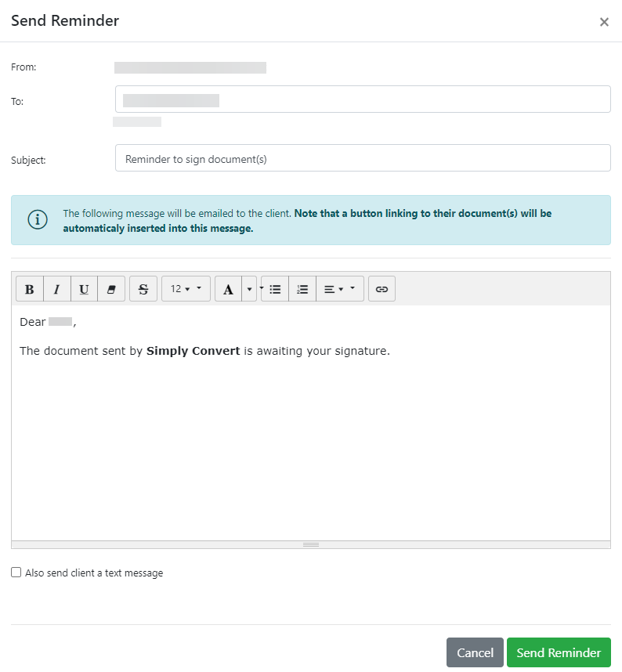This screenshot has width=622, height=672.
Task: Click the Subject input field
Action: click(x=363, y=158)
